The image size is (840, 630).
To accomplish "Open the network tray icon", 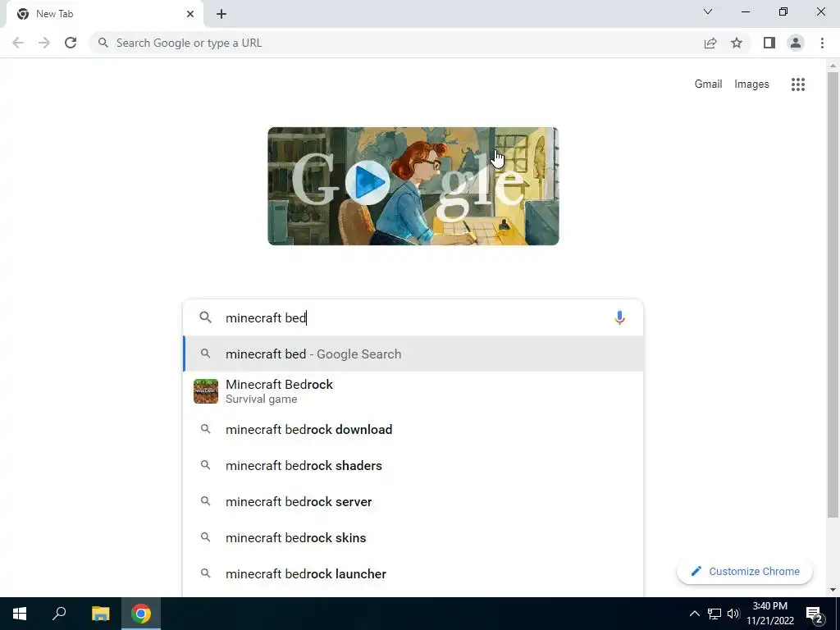I will click(714, 614).
